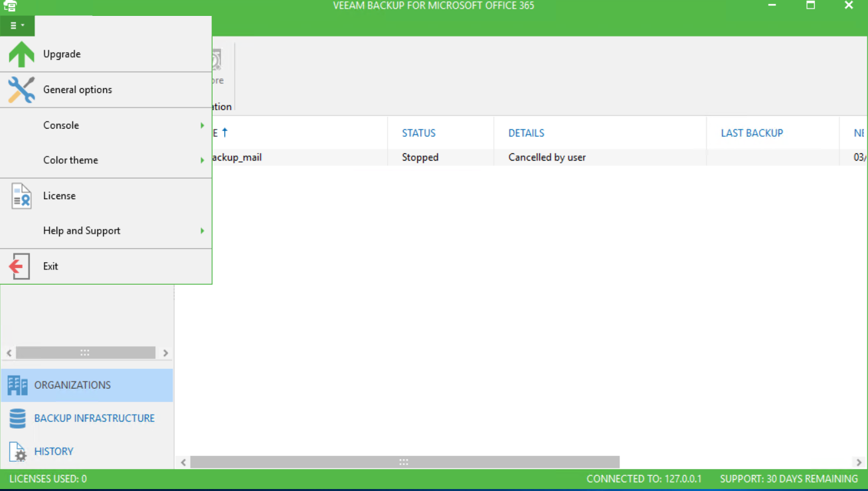Close the Veeam Backup window
The width and height of the screenshot is (868, 491).
point(849,5)
